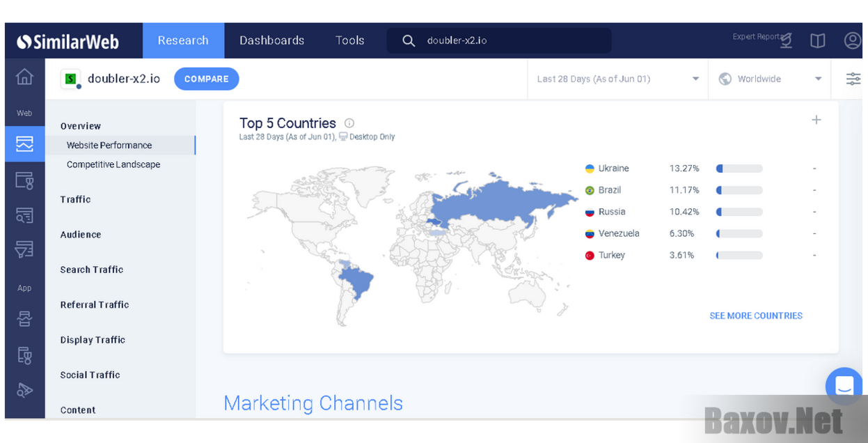868x443 pixels.
Task: Click the Brazil flag icon
Action: tap(590, 190)
